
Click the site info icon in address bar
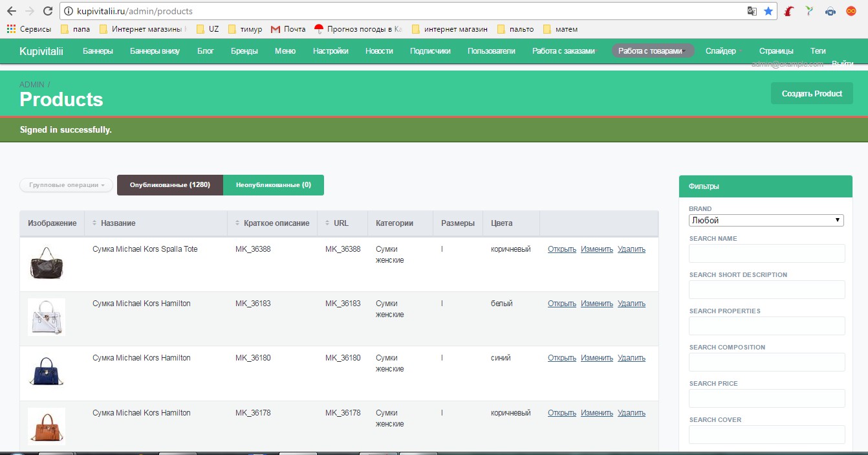pos(69,11)
